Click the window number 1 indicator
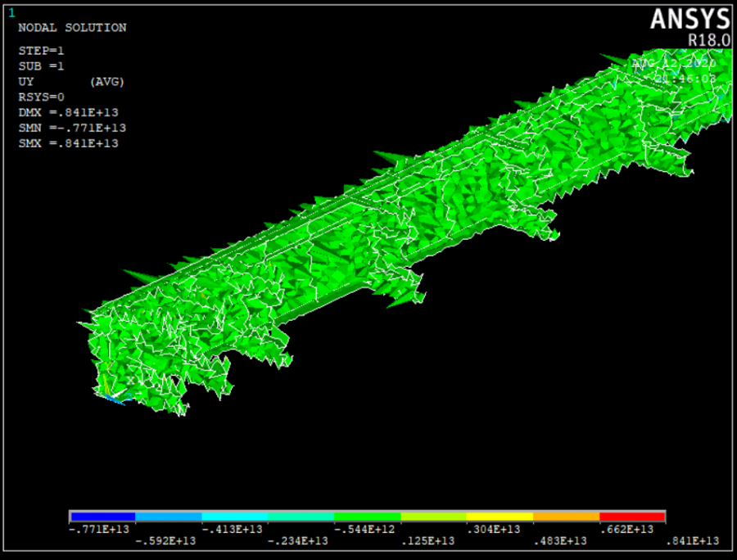The image size is (737, 560). click(11, 12)
